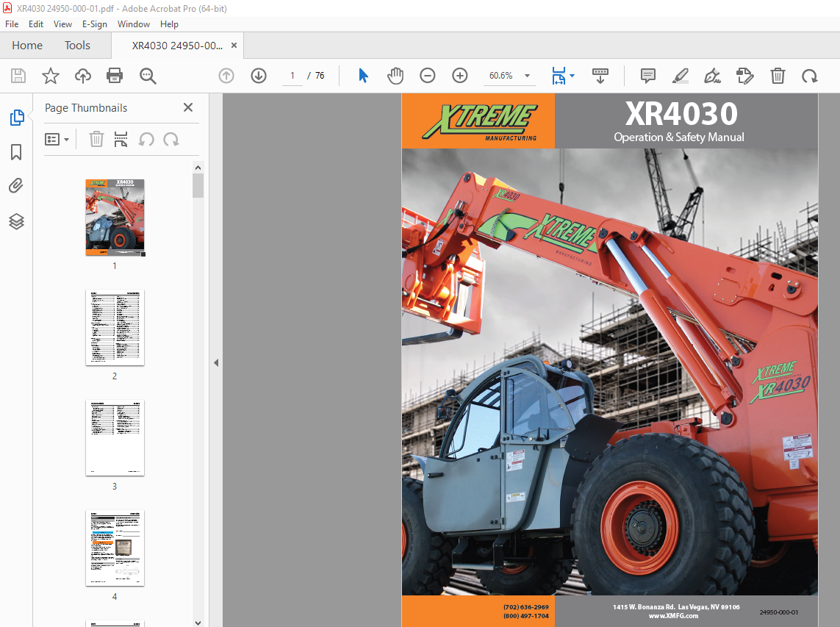Switch to the Tools tab
Screen dimensions: 840x627
(78, 46)
